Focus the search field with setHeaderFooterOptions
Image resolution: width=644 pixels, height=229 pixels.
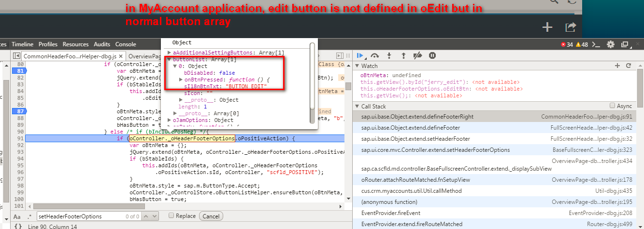(89, 216)
